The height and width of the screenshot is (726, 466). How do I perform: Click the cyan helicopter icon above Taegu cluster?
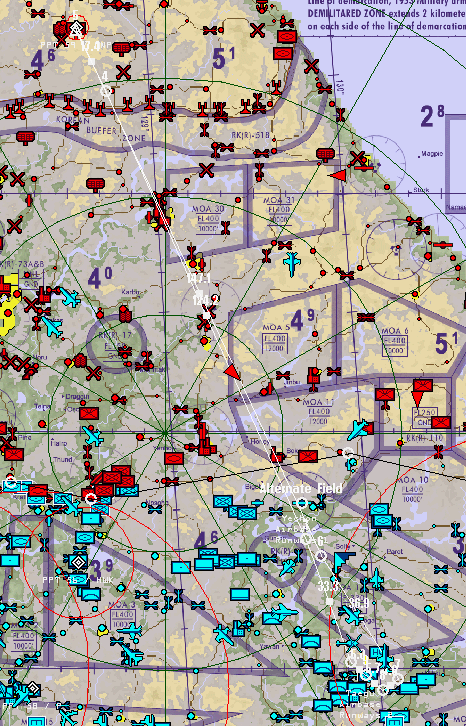(351, 643)
